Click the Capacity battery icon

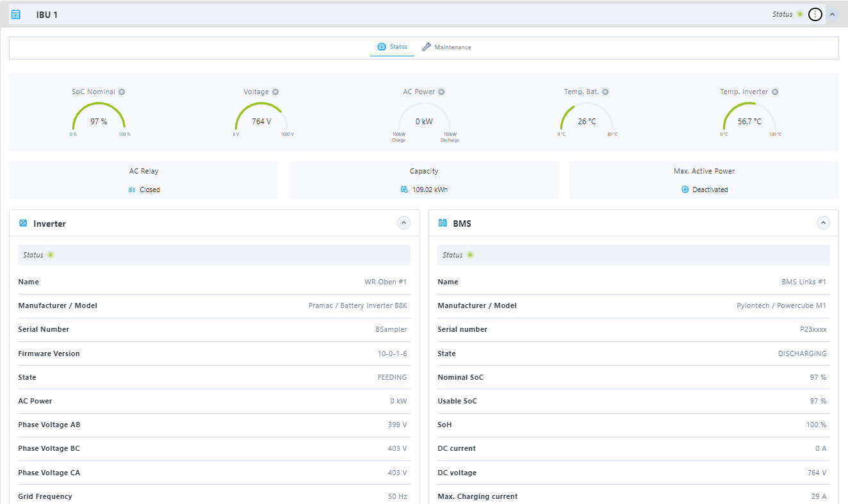tap(404, 190)
